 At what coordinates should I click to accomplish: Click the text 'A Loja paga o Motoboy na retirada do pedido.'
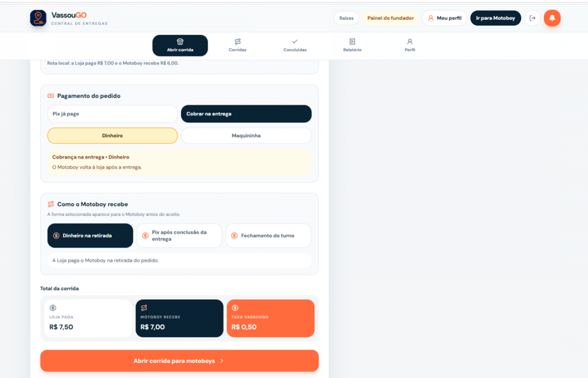(105, 260)
